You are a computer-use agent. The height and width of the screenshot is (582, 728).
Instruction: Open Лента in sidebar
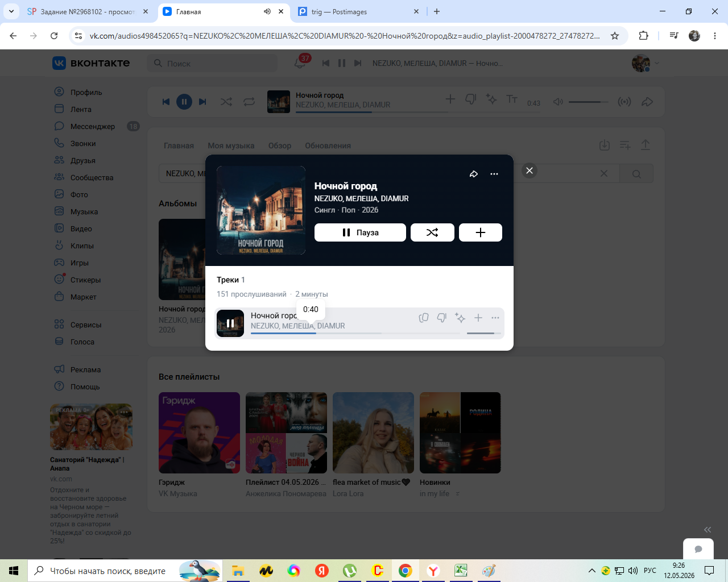(x=80, y=109)
